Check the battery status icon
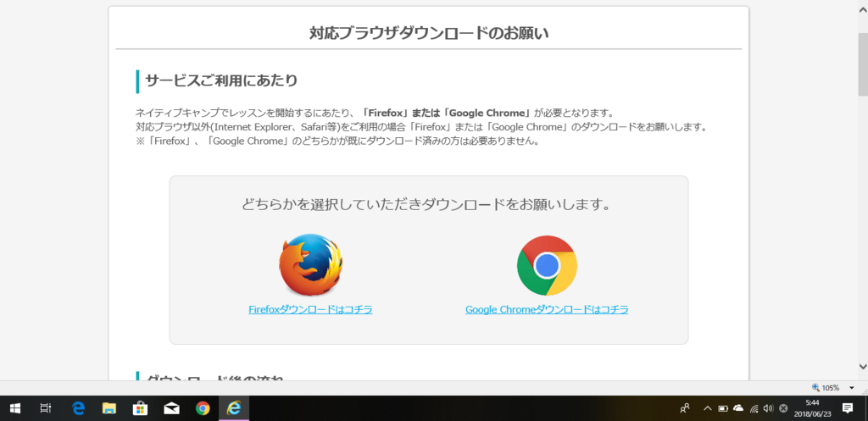Image resolution: width=868 pixels, height=421 pixels. [x=723, y=409]
